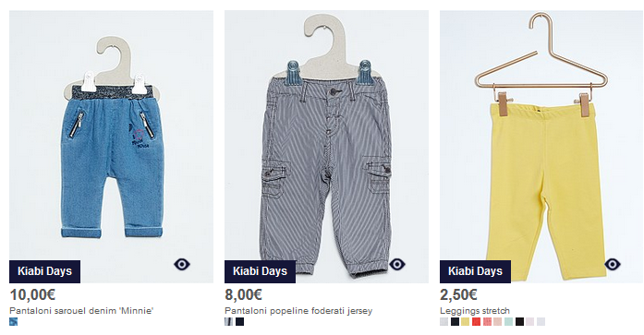Click quick view eye on striped popeline pants

point(397,265)
